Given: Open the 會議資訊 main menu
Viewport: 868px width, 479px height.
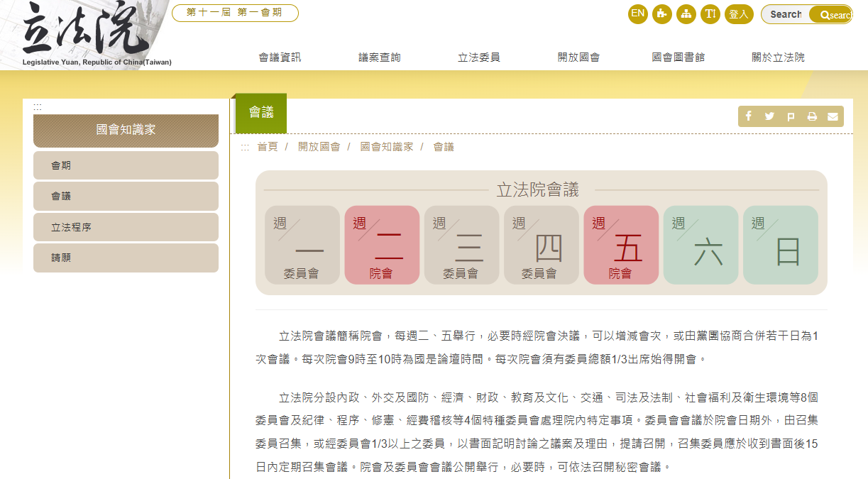Looking at the screenshot, I should tap(280, 57).
